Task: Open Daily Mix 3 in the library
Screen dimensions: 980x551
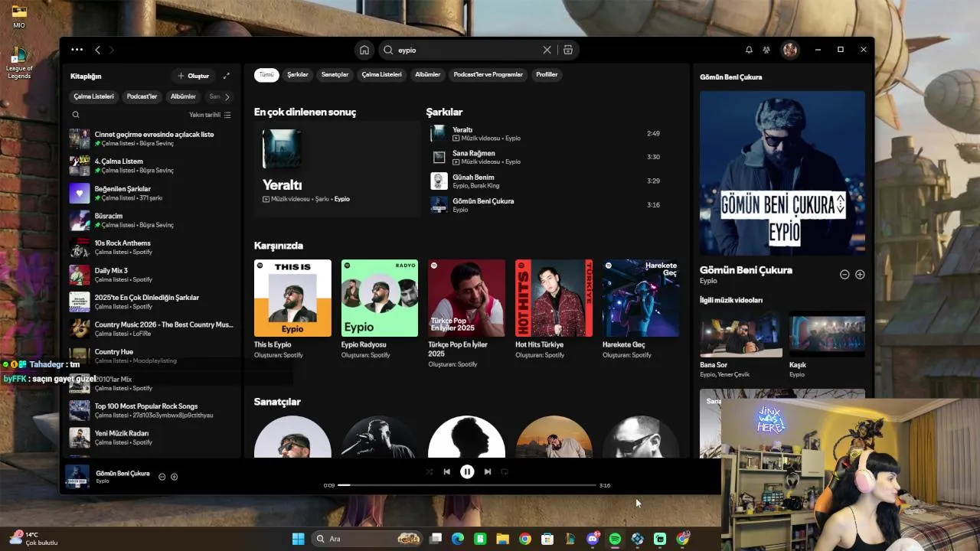Action: click(152, 275)
